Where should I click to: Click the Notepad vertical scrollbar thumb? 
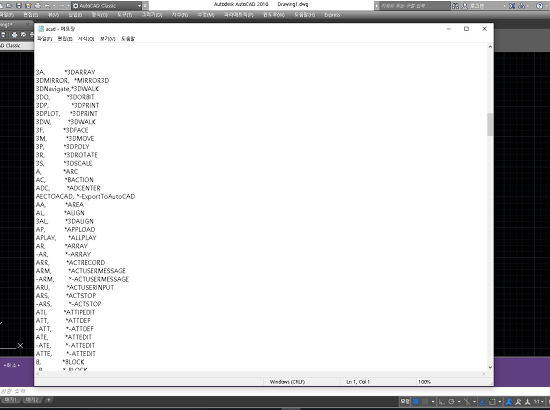coord(490,124)
